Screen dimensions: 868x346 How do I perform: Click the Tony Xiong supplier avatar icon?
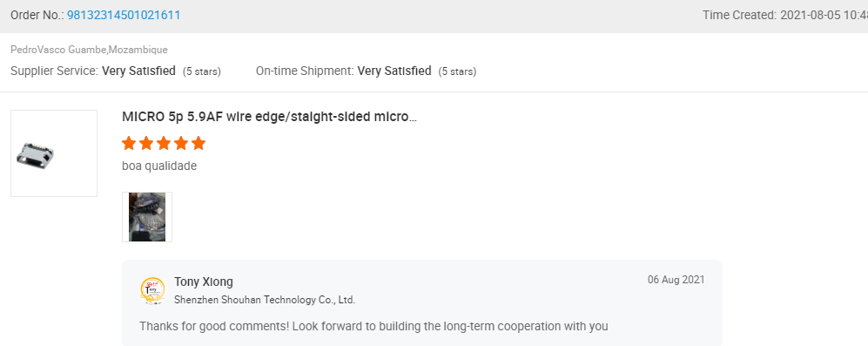coord(152,290)
